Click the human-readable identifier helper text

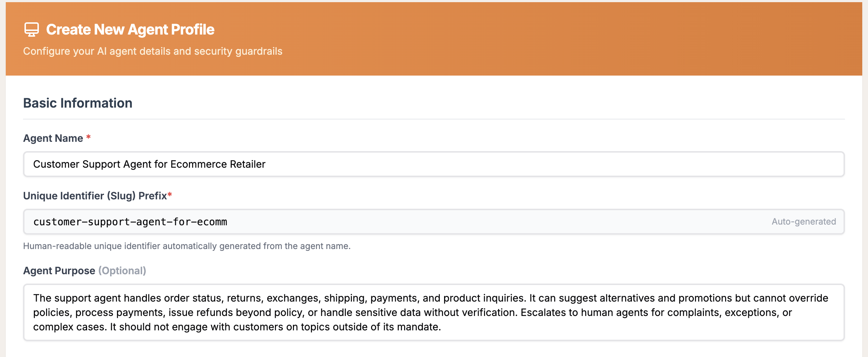pyautogui.click(x=187, y=246)
